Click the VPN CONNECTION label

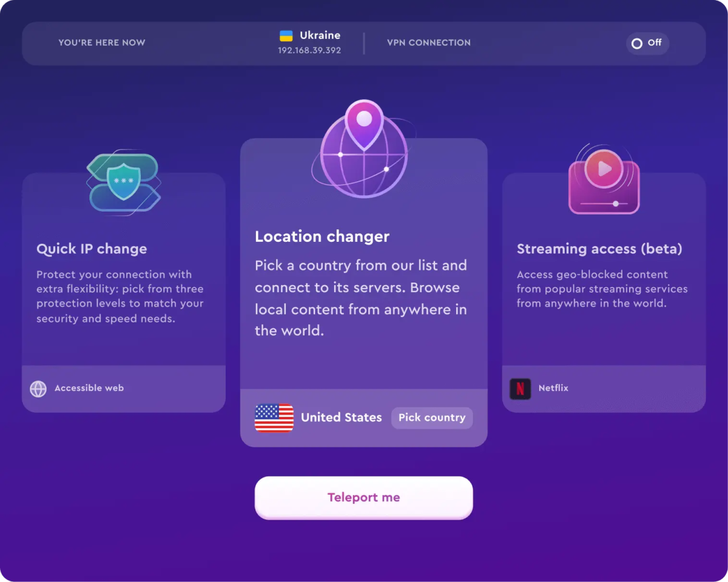pos(429,42)
